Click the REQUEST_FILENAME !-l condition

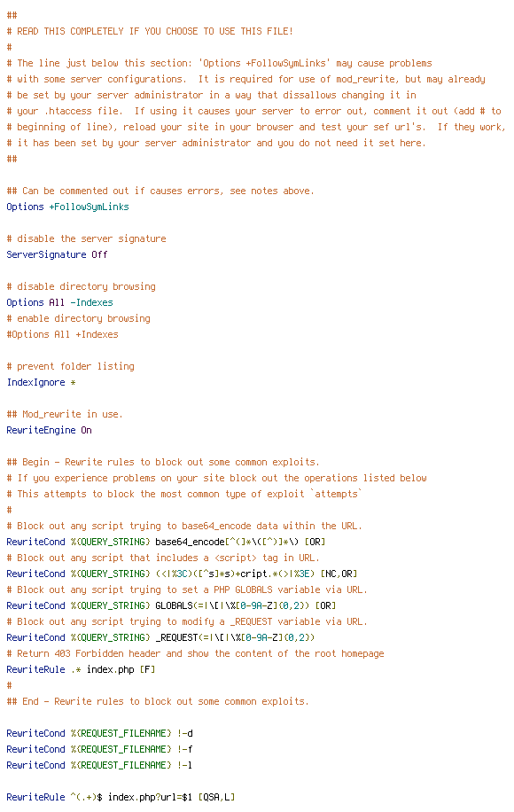[99, 765]
